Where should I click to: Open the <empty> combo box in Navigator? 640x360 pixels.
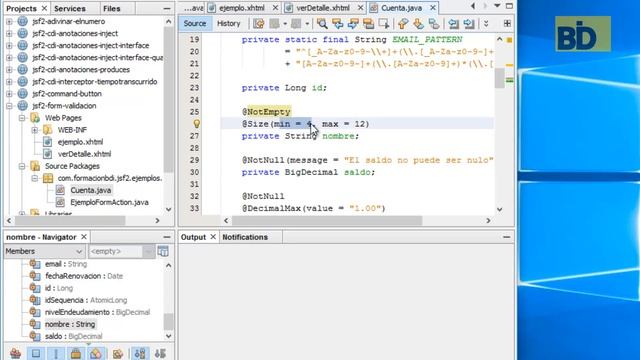click(x=121, y=251)
